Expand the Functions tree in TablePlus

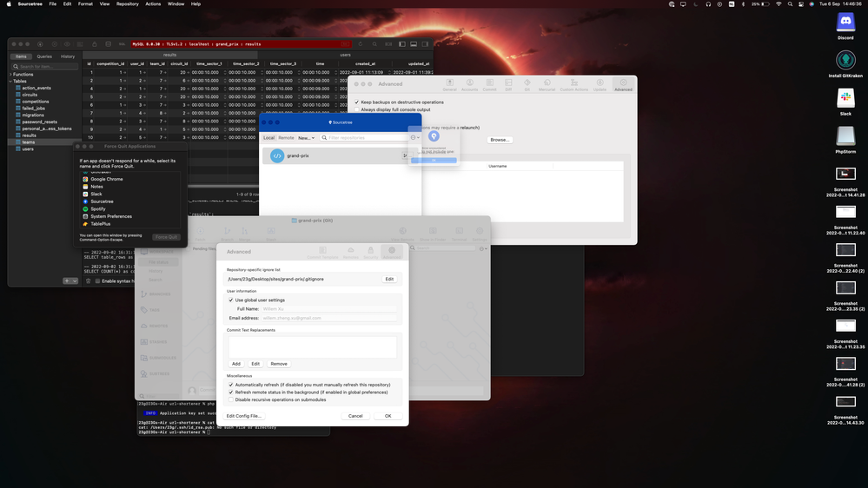pyautogui.click(x=10, y=75)
